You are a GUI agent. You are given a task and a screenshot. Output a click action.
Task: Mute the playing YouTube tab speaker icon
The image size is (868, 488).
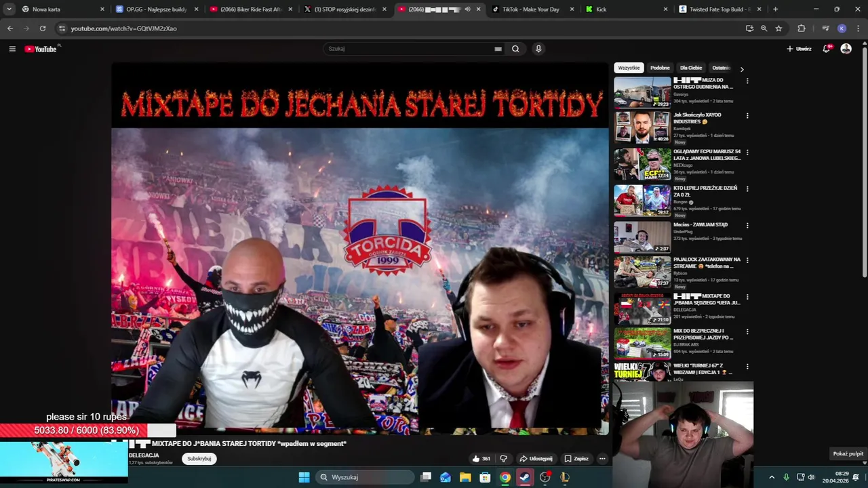point(467,9)
